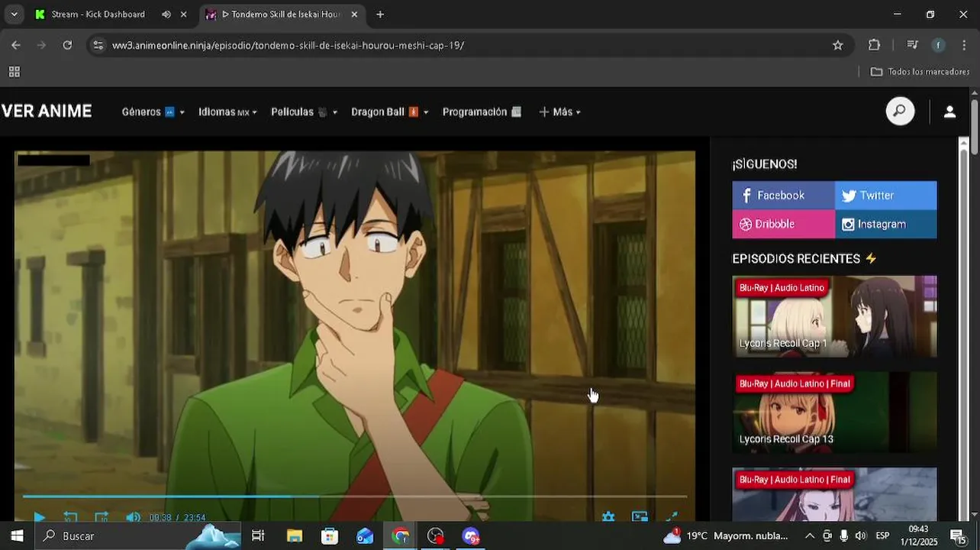Open Discord from taskbar
The height and width of the screenshot is (550, 980).
[471, 536]
